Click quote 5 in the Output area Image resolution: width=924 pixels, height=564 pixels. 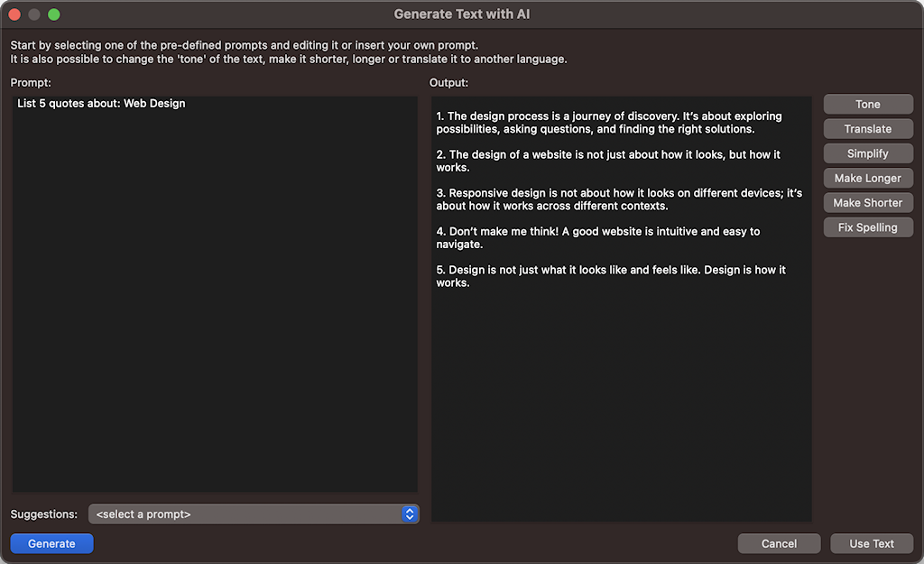pos(609,276)
